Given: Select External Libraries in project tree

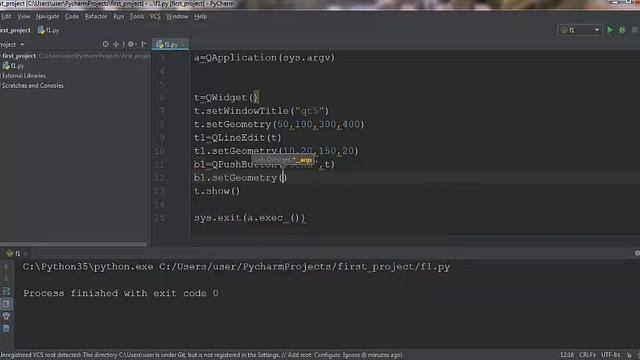Looking at the screenshot, I should tap(24, 76).
